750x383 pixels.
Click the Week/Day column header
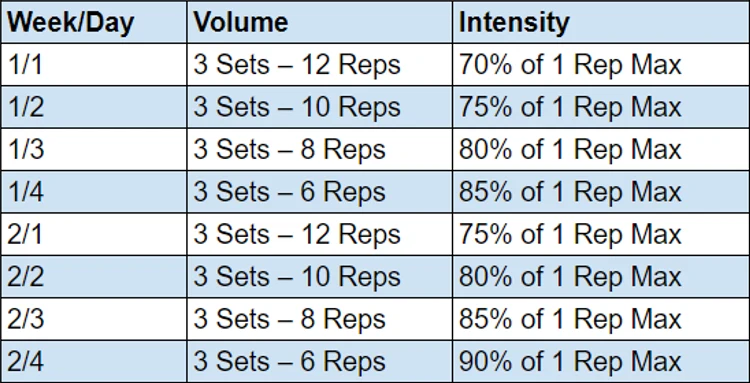click(x=94, y=22)
